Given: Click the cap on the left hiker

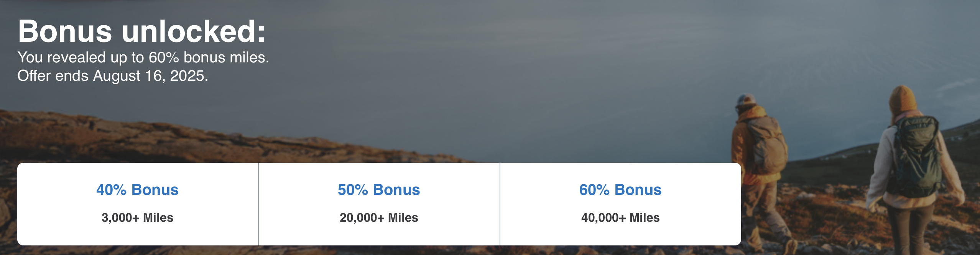Looking at the screenshot, I should coord(745,100).
